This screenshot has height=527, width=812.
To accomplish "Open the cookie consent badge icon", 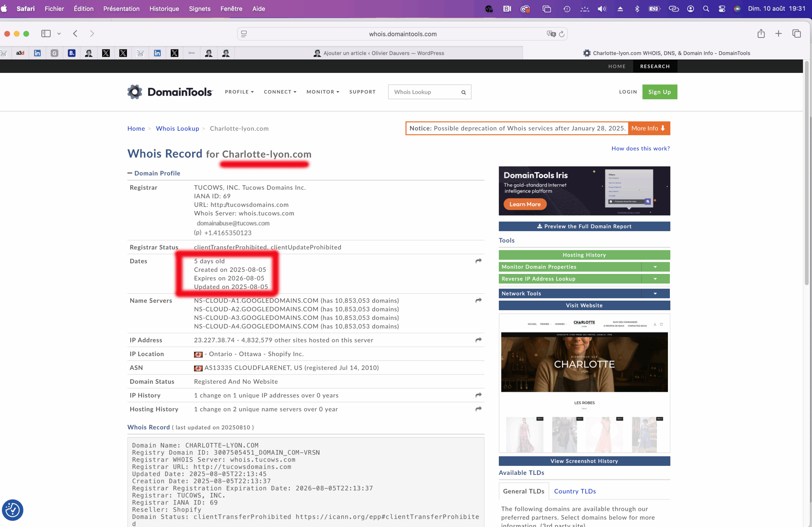I will (x=13, y=510).
